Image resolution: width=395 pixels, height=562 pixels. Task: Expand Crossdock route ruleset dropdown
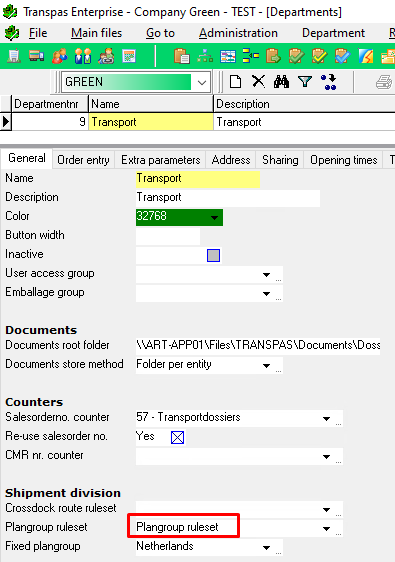(x=326, y=510)
